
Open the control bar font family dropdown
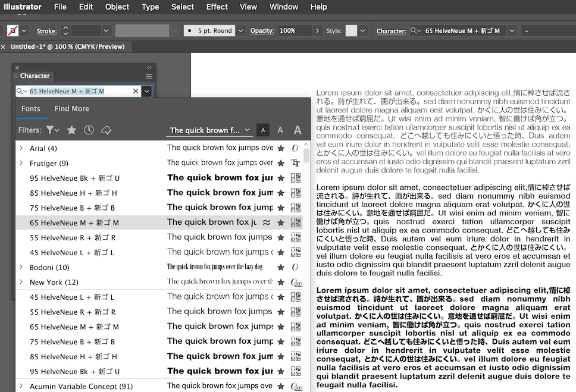[x=512, y=31]
